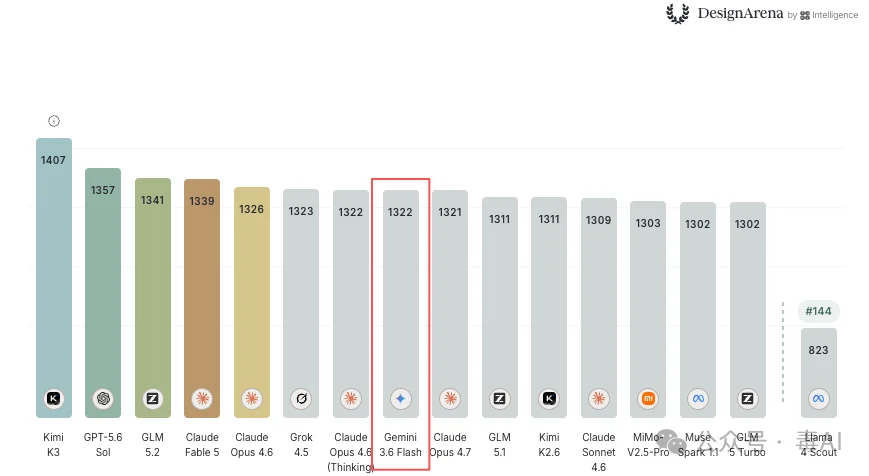This screenshot has height=476, width=869.
Task: Click the Z logo in GLM 5.1 bar
Action: [499, 398]
